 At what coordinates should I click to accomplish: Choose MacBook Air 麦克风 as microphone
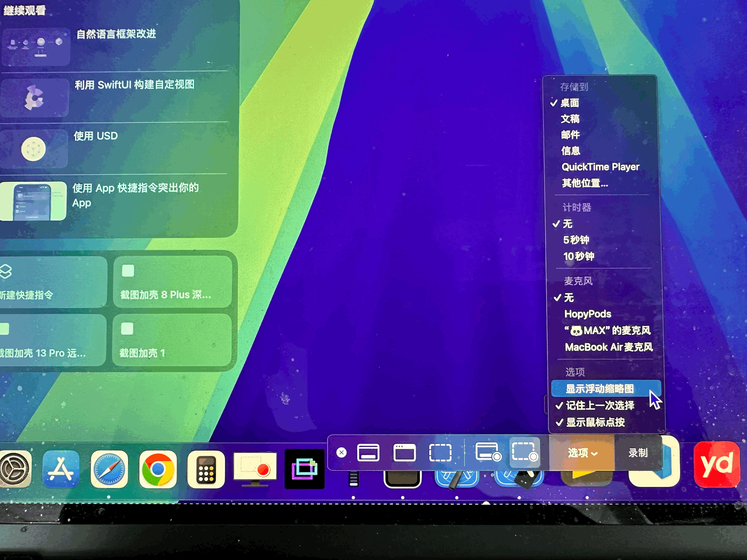click(x=608, y=347)
